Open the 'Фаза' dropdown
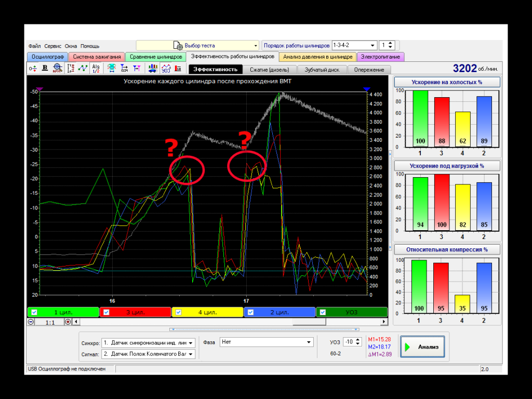532x399 pixels. tap(267, 342)
